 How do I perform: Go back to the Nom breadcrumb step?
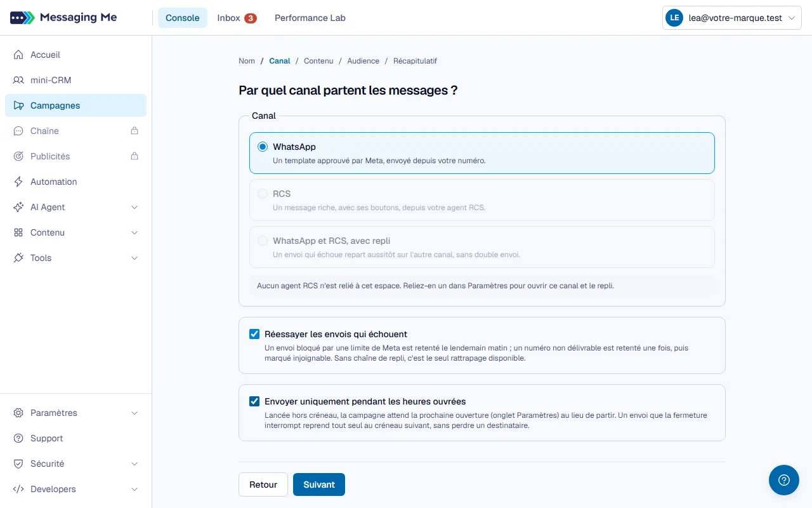(x=247, y=61)
